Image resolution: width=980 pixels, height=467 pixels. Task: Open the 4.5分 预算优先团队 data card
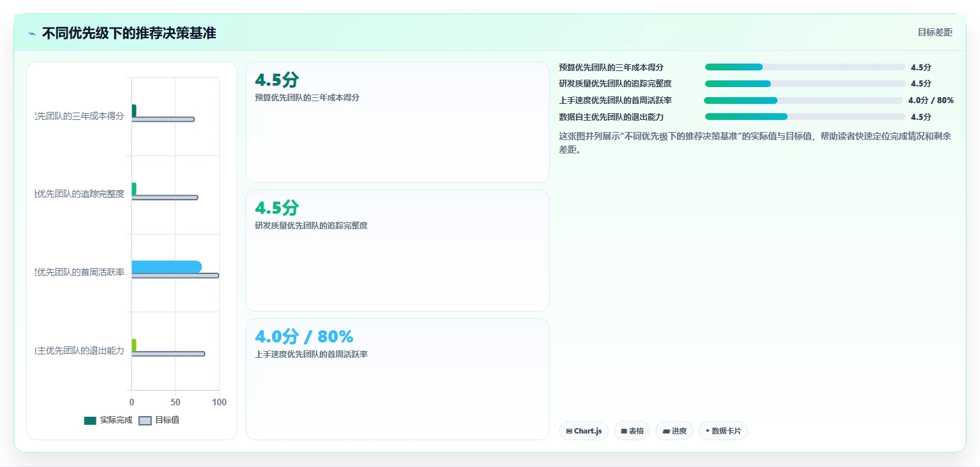coord(397,122)
